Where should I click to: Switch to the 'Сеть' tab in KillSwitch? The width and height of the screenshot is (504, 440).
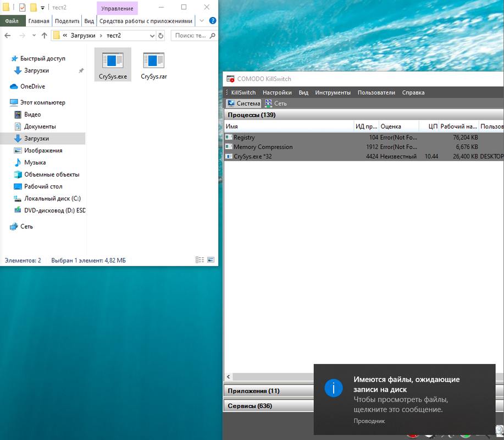(x=276, y=103)
